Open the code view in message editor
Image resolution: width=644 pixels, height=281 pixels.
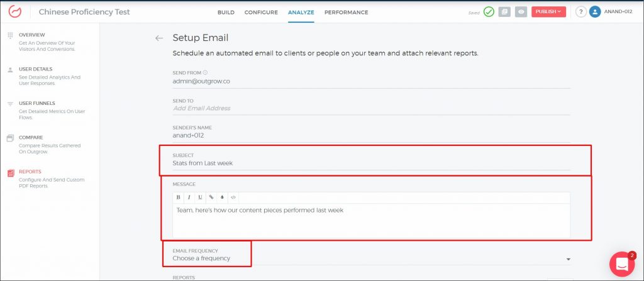(233, 197)
